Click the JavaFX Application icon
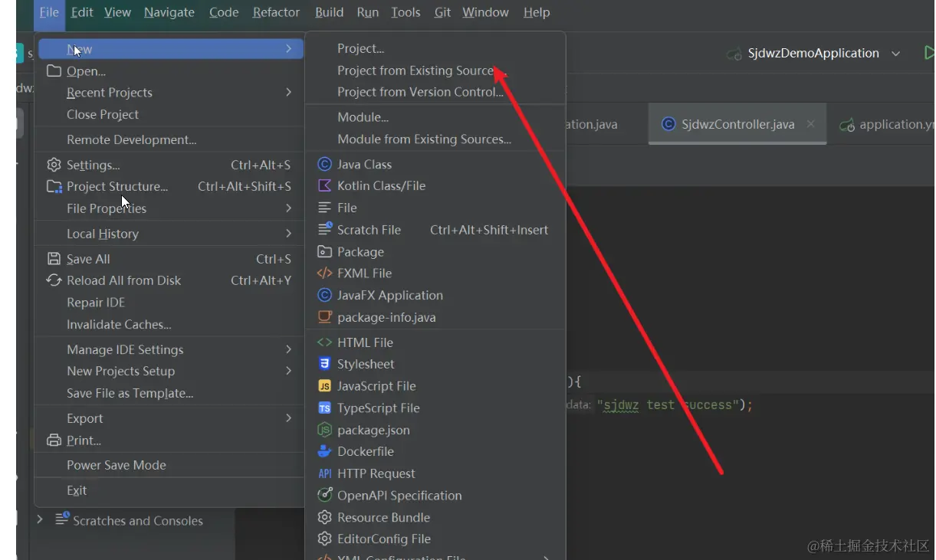Viewport: 936px width, 560px height. pyautogui.click(x=324, y=295)
